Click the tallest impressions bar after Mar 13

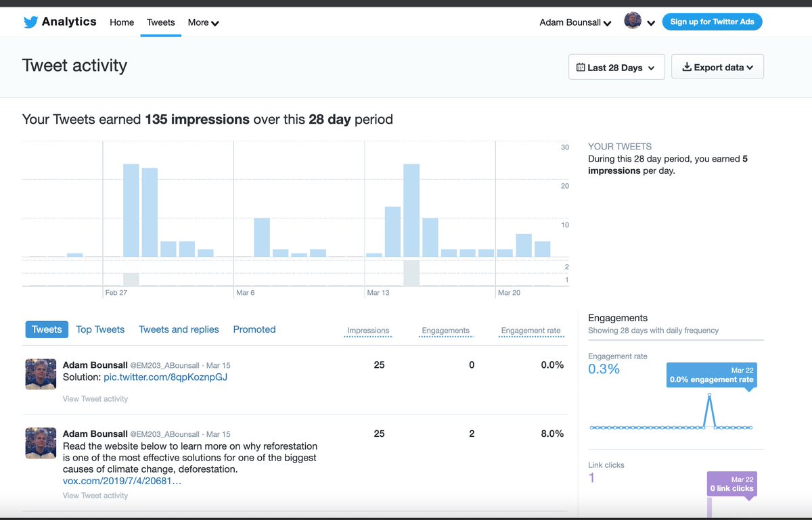(411, 210)
